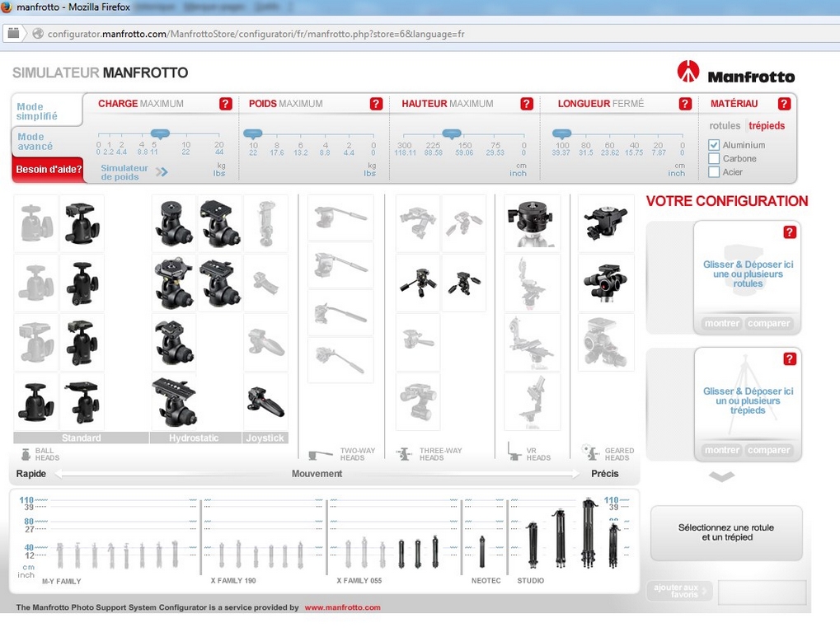This screenshot has width=840, height=637.
Task: Click the Joystick heads label
Action: click(x=265, y=438)
